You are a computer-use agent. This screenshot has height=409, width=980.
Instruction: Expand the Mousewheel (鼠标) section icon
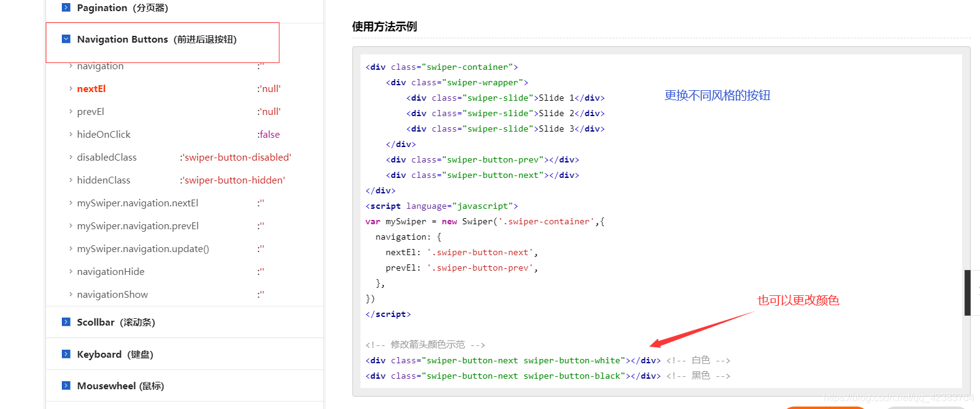[x=66, y=386]
